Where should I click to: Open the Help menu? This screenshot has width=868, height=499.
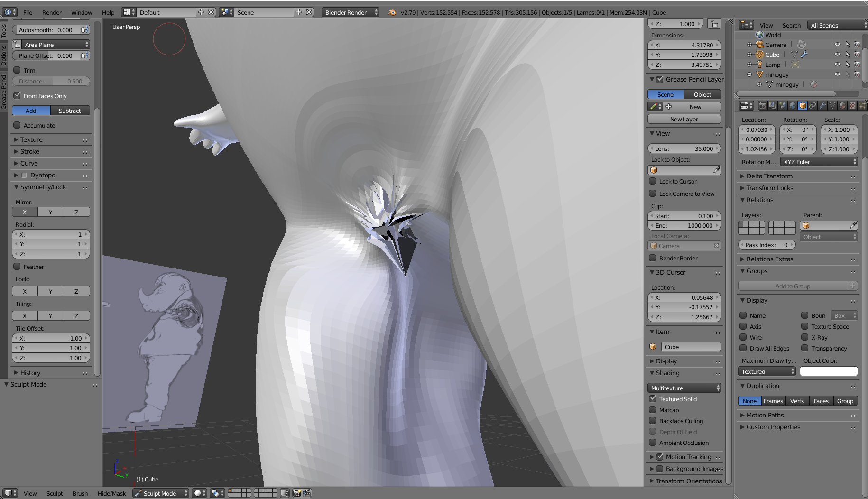(x=108, y=12)
